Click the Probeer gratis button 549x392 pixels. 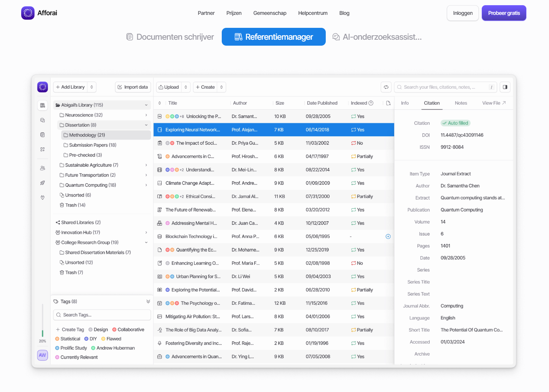[504, 13]
